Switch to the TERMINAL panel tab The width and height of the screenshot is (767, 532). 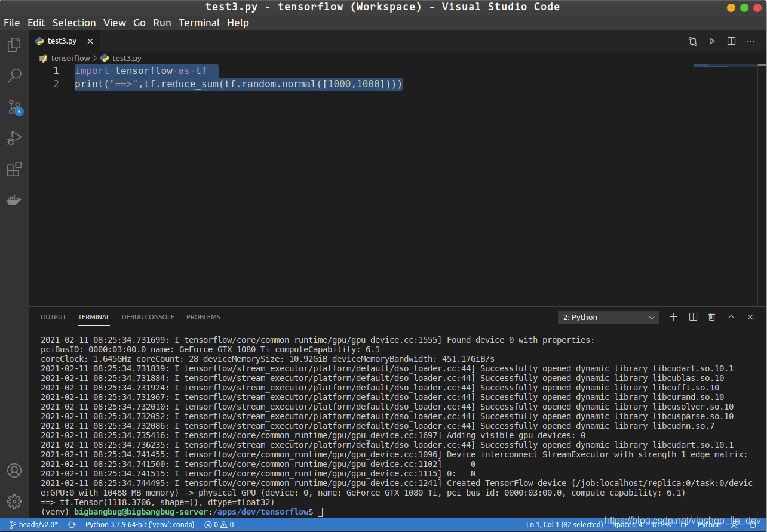(x=94, y=317)
